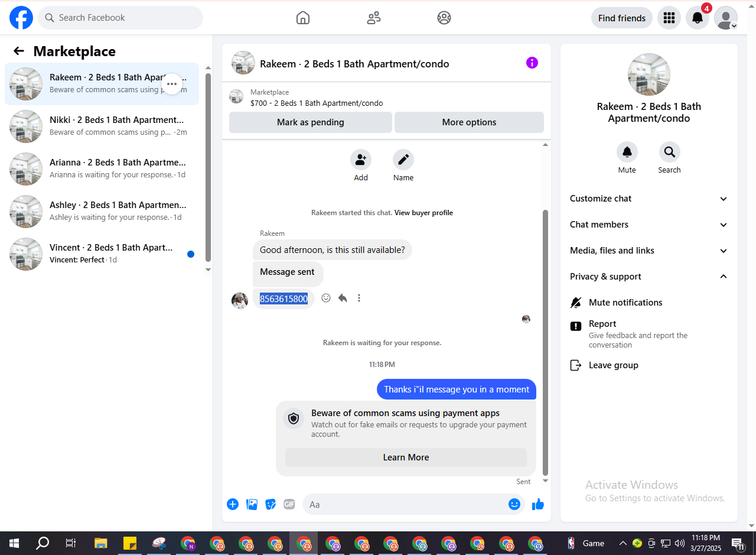Collapse the Privacy & support section
The width and height of the screenshot is (756, 555).
[649, 277]
